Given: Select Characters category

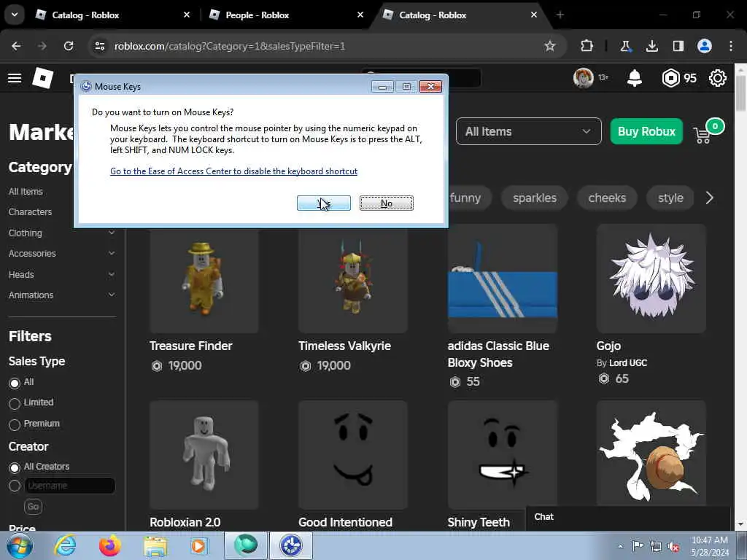Looking at the screenshot, I should click(30, 212).
